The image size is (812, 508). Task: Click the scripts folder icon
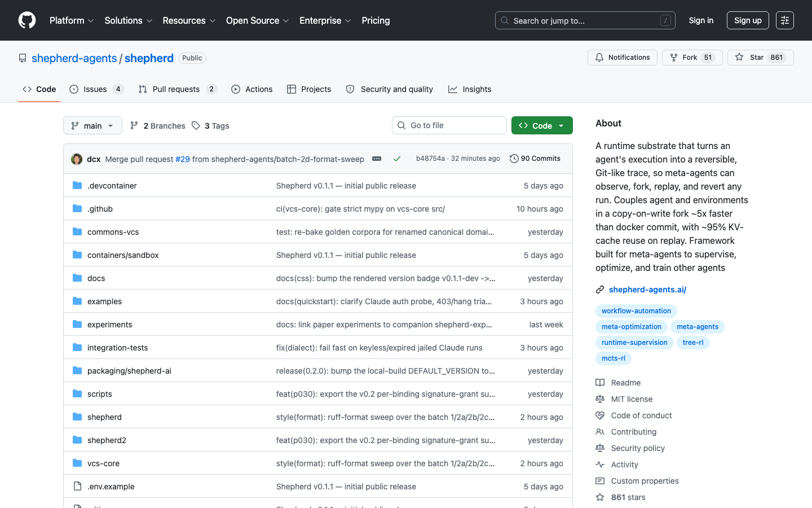click(x=77, y=393)
